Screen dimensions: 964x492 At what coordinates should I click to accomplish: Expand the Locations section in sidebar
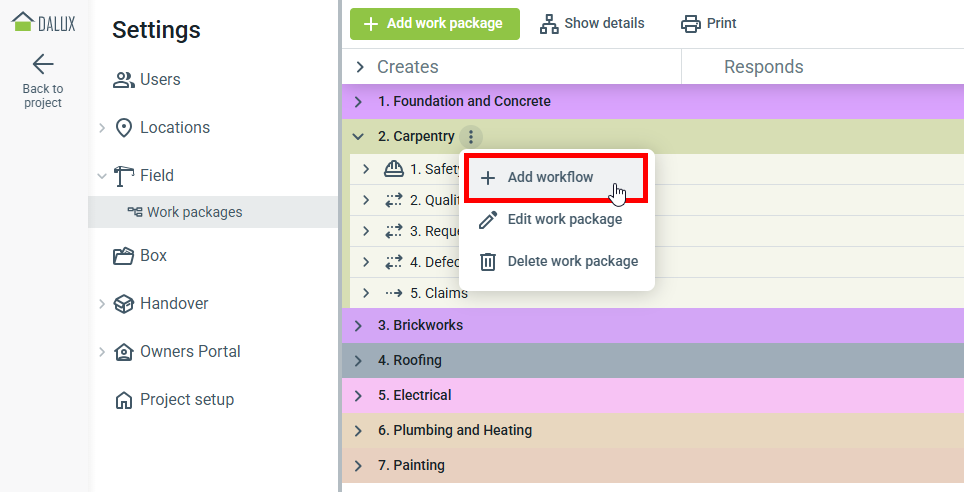click(102, 128)
